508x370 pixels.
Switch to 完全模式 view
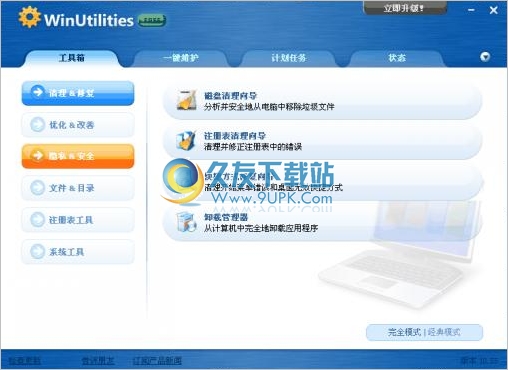pyautogui.click(x=404, y=332)
